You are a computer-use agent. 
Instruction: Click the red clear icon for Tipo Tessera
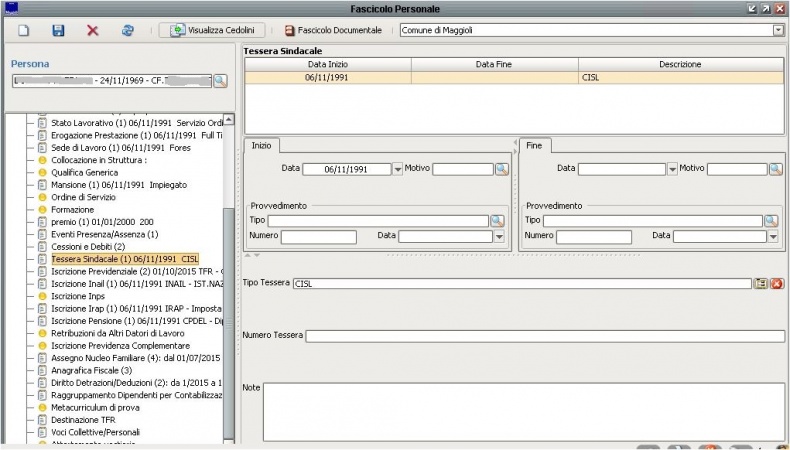777,284
